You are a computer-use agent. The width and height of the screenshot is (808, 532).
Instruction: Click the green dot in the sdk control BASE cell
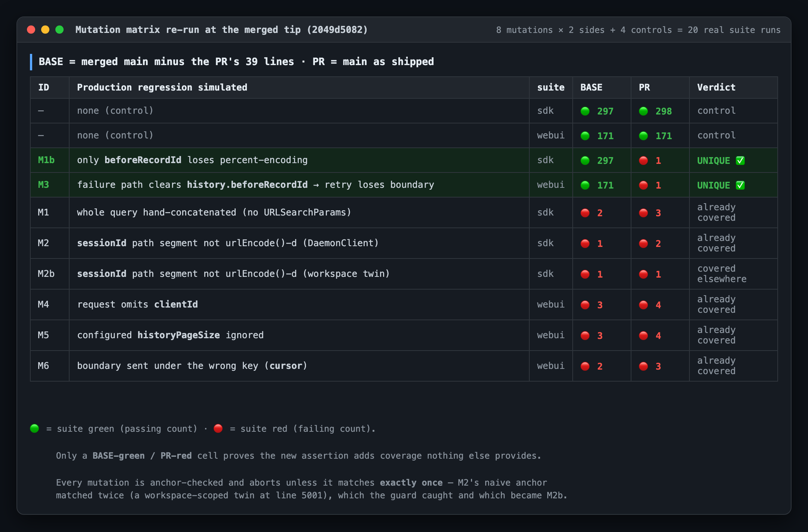[x=585, y=111]
